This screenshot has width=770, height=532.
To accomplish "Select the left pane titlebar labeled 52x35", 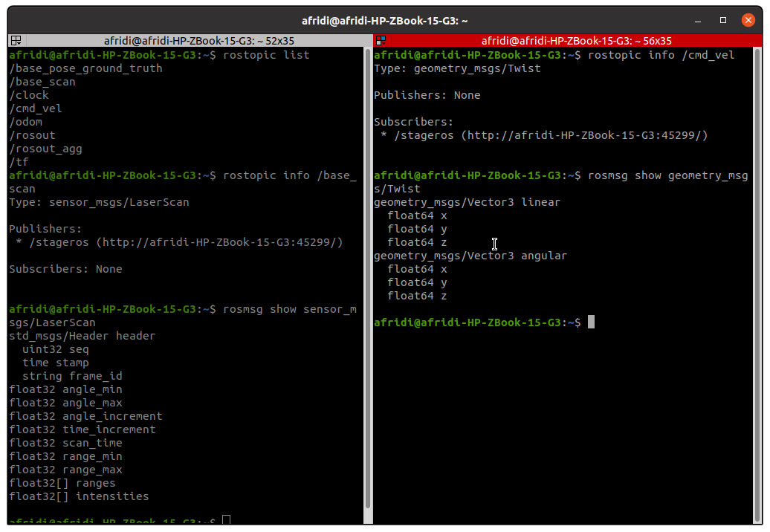I will (199, 40).
